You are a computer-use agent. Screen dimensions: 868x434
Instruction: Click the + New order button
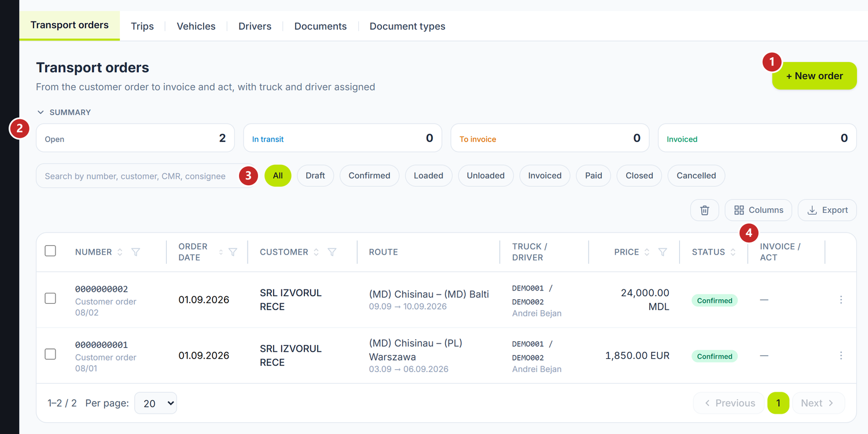pos(814,76)
